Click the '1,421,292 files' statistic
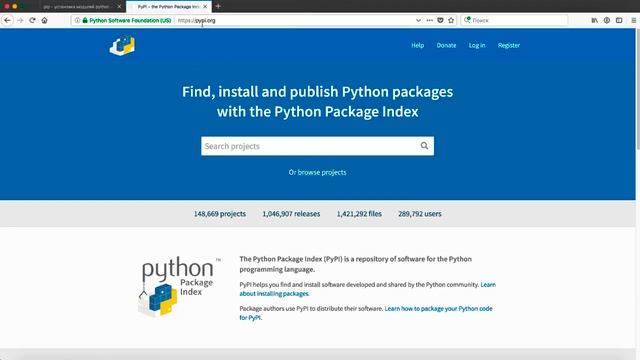640x360 pixels. click(359, 214)
